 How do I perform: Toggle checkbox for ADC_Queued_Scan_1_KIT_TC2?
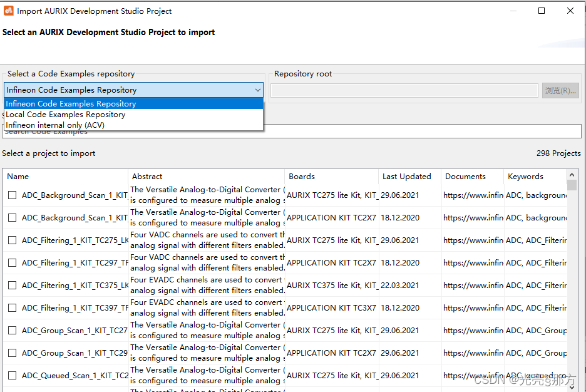(x=13, y=375)
